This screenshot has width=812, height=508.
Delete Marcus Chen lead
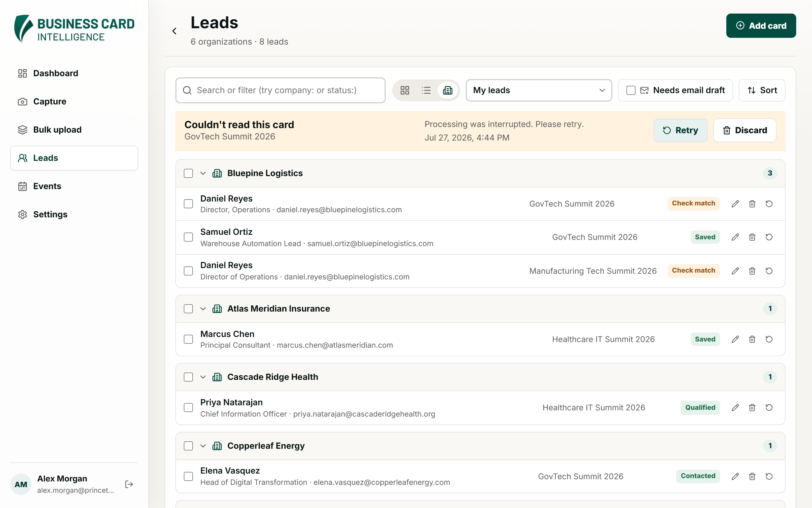[x=752, y=339]
